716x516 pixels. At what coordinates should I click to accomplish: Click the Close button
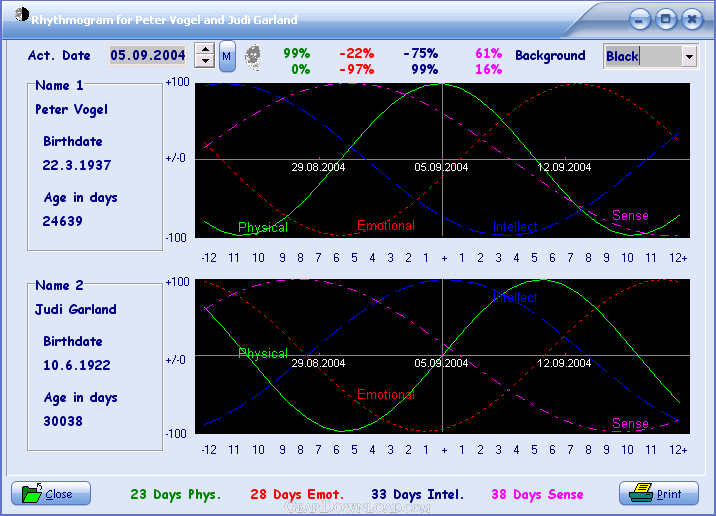click(x=51, y=494)
